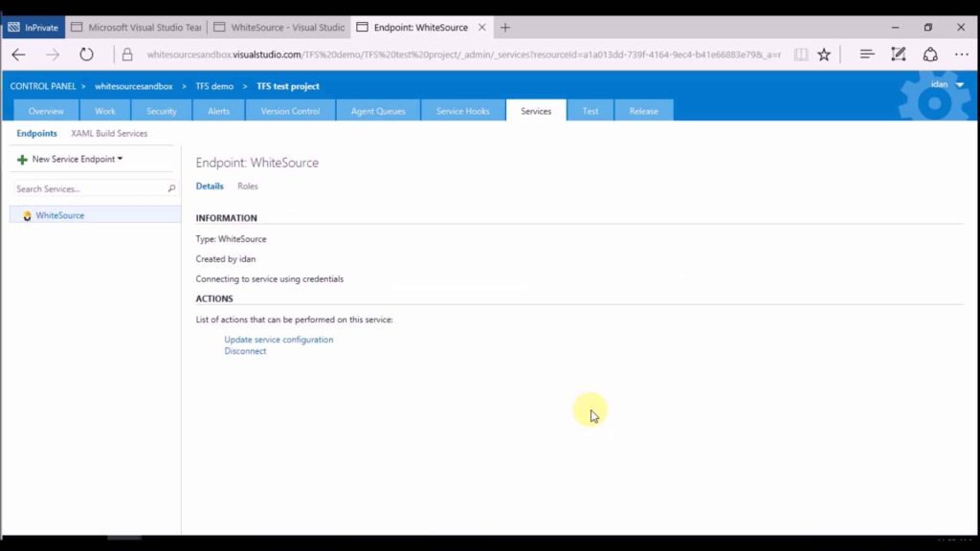Open reading view icon in address bar
Image resolution: width=980 pixels, height=551 pixels.
[x=801, y=55]
